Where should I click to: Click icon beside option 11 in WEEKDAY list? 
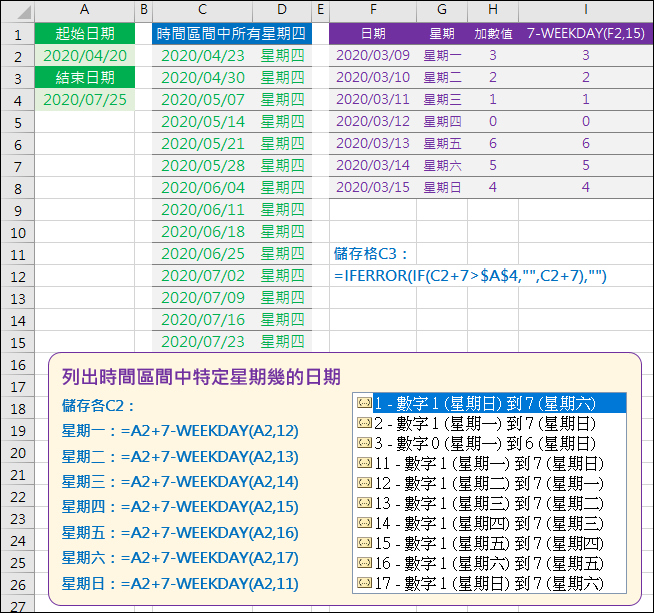(365, 463)
